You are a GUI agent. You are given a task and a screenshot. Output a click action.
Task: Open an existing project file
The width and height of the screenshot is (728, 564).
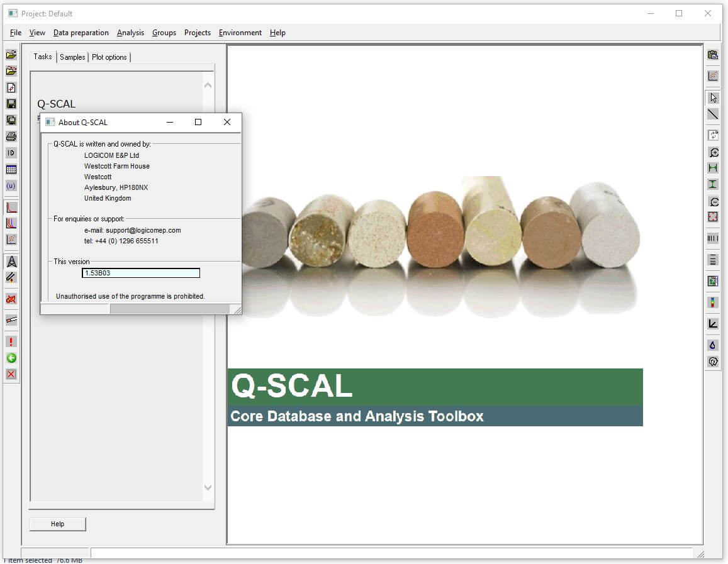(11, 55)
